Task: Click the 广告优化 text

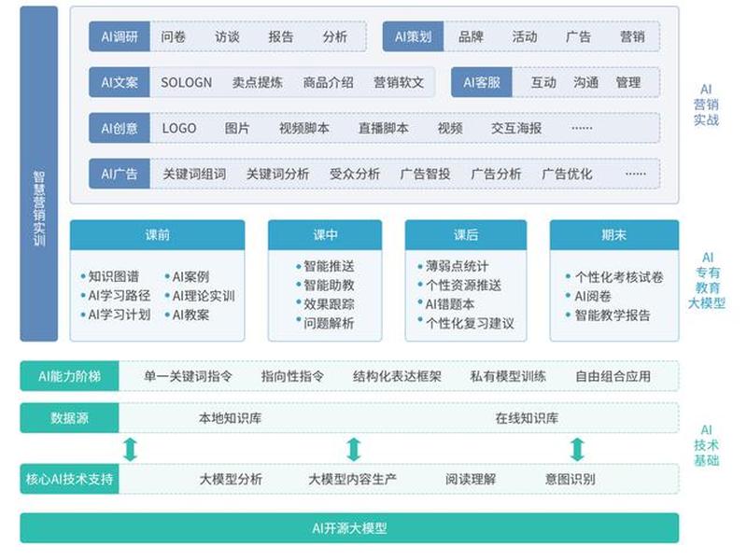Action: click(567, 174)
